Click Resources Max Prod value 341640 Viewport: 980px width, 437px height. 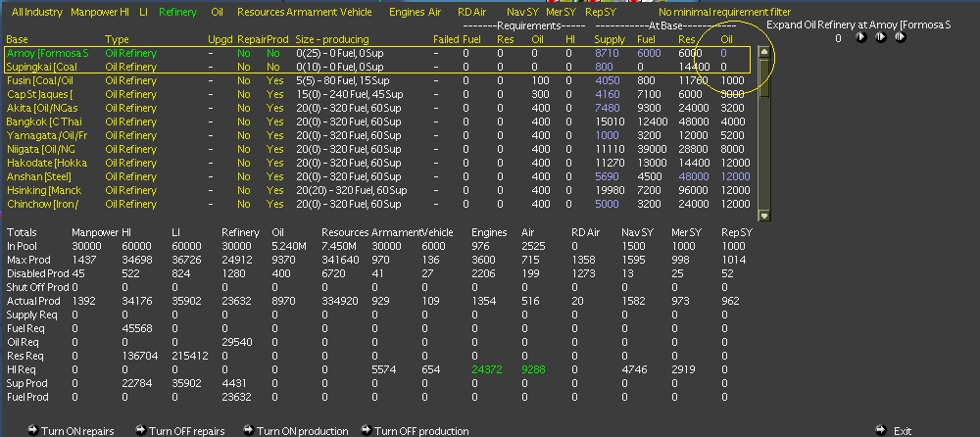[340, 260]
